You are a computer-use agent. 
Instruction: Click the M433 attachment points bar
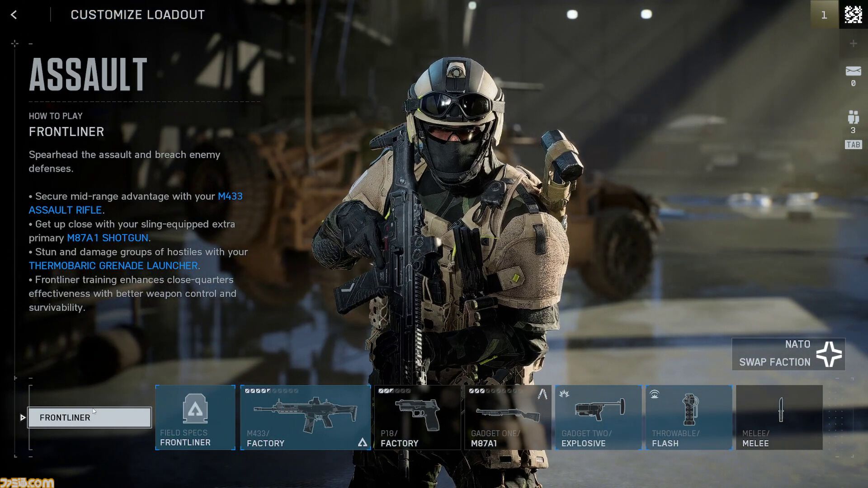click(271, 391)
